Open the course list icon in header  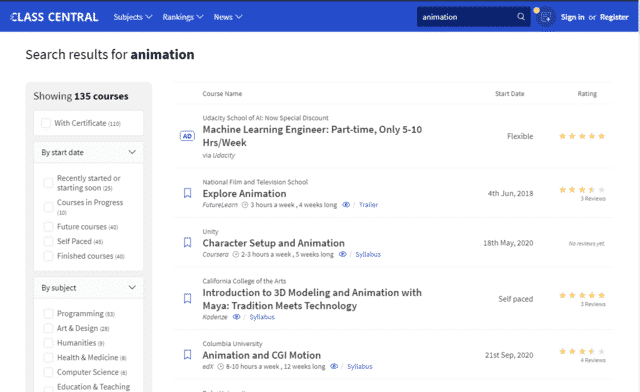(546, 17)
